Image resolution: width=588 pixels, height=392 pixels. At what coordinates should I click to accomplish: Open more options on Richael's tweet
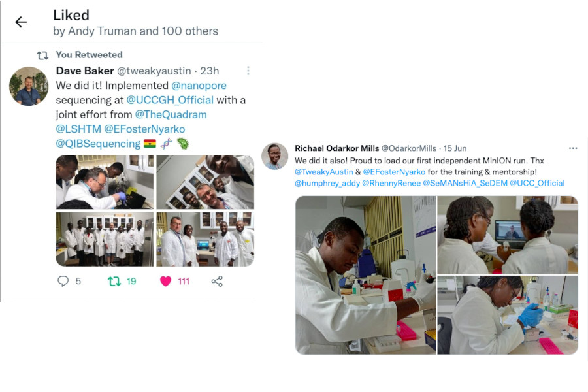(x=573, y=148)
